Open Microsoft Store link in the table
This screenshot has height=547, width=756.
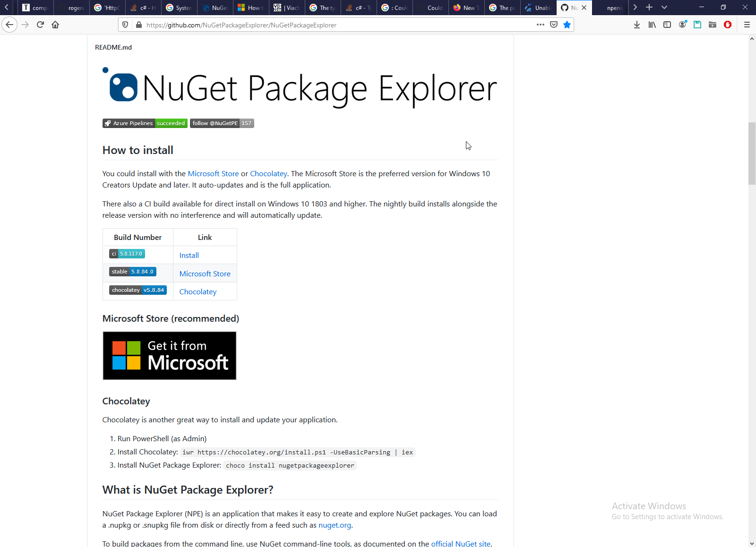click(205, 274)
